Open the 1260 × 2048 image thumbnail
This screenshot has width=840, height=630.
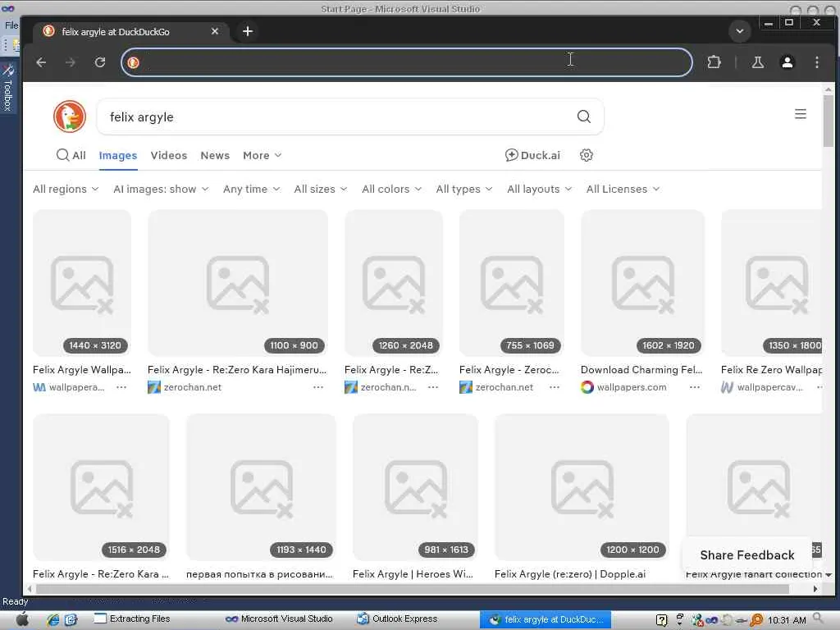394,283
